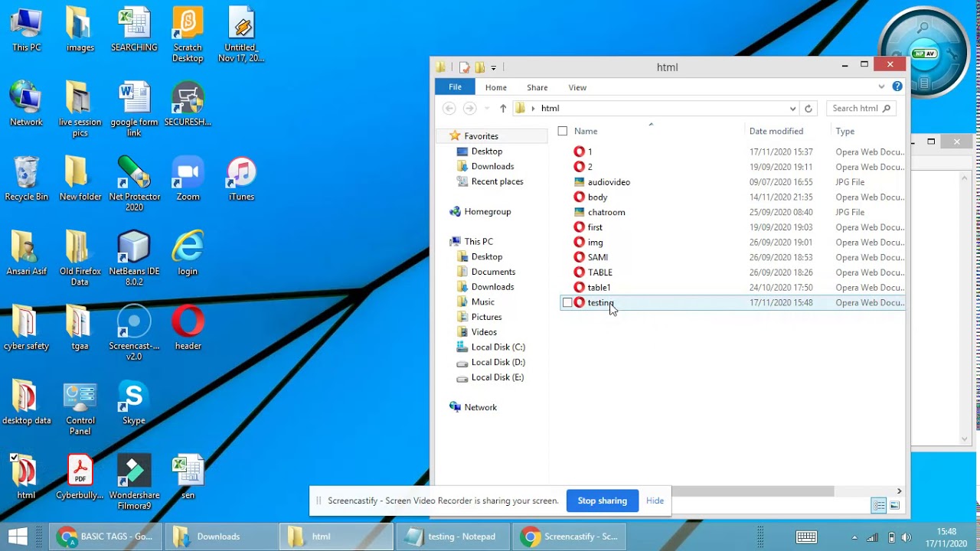980x551 pixels.
Task: Open Wondershare Filmora9 desktop shortcut
Action: click(x=134, y=482)
